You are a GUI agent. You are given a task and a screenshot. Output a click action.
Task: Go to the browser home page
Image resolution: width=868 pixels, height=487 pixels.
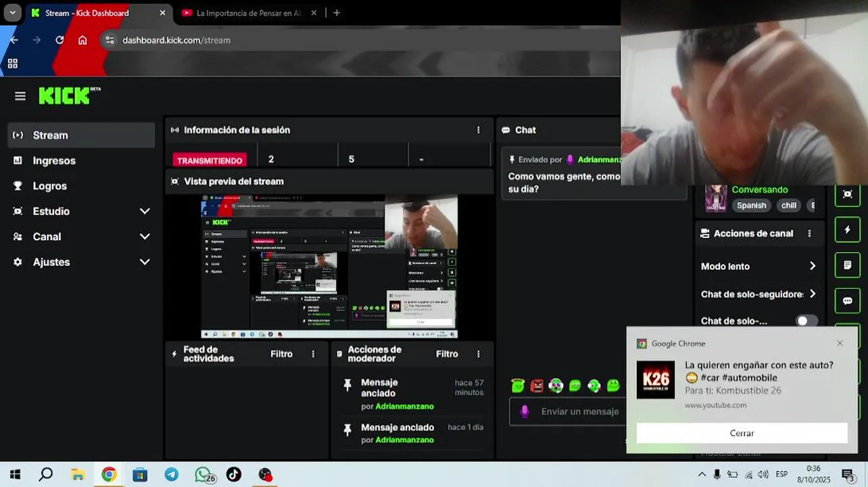click(82, 40)
